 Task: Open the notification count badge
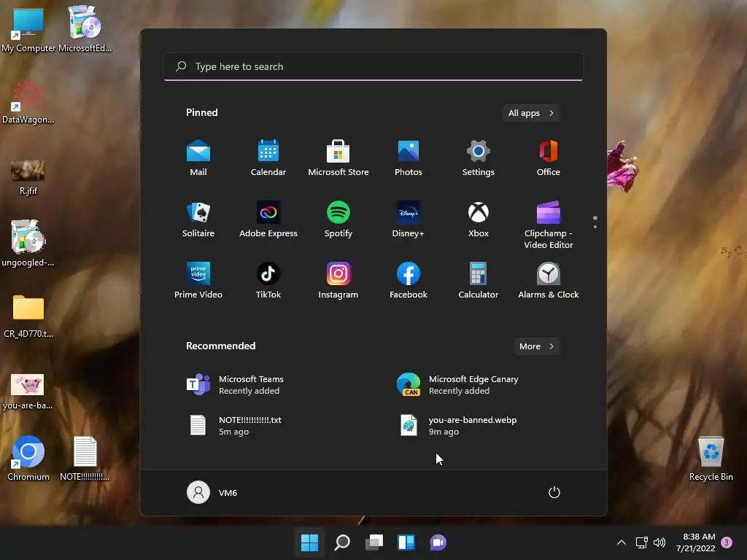727,542
